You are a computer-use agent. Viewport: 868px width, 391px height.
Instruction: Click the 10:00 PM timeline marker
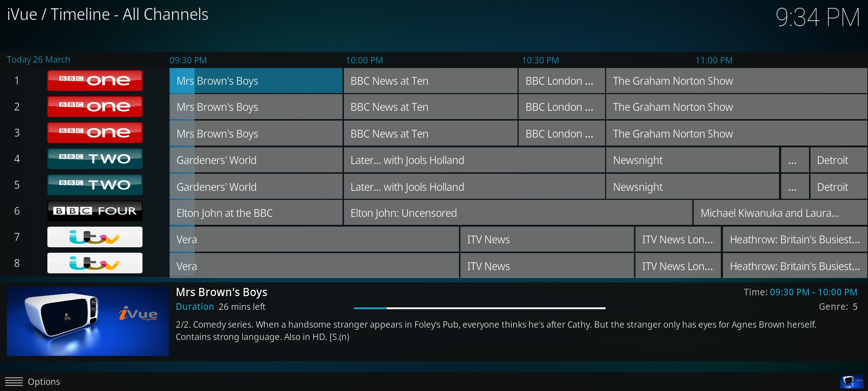coord(364,60)
